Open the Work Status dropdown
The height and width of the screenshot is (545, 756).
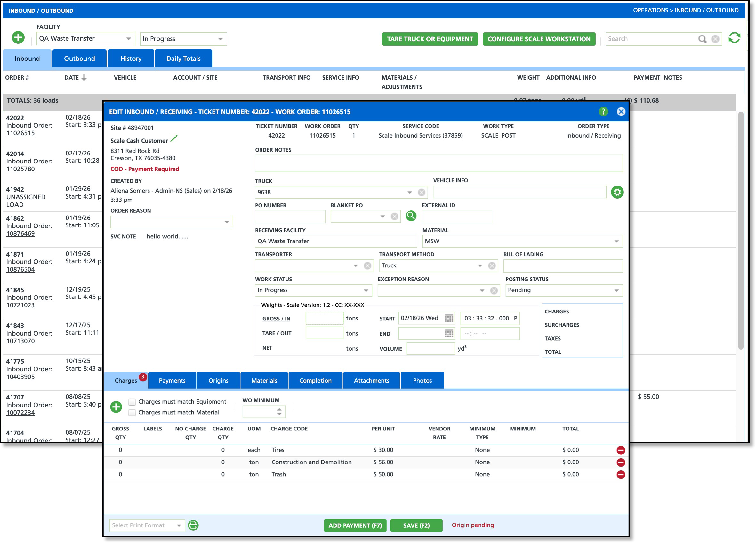point(366,290)
